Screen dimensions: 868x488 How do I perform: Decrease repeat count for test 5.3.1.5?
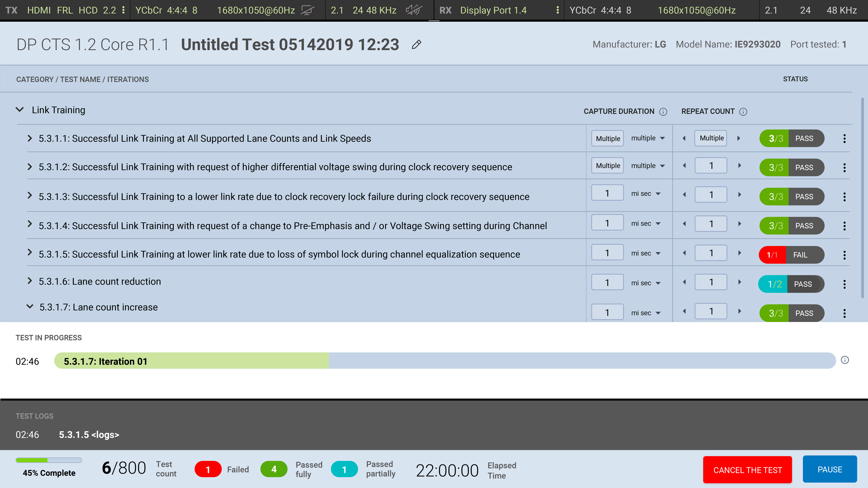tap(684, 253)
